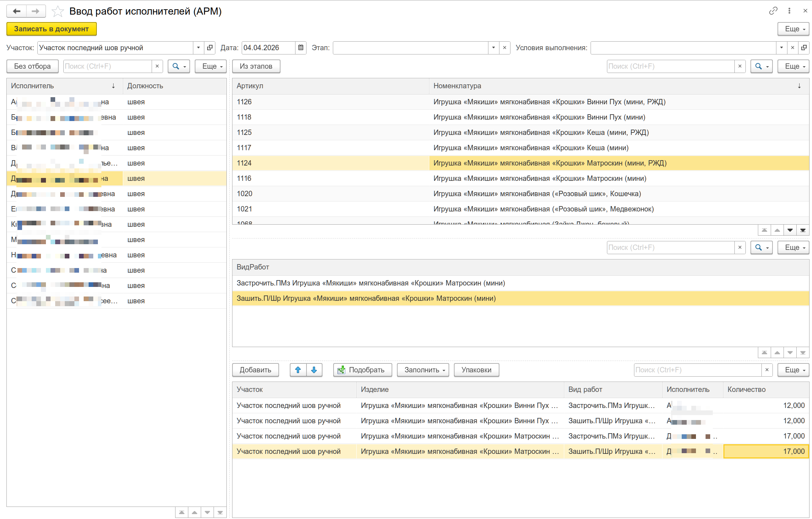The image size is (812, 519).
Task: Clear the search field above the ВидРабот table
Action: tap(740, 247)
